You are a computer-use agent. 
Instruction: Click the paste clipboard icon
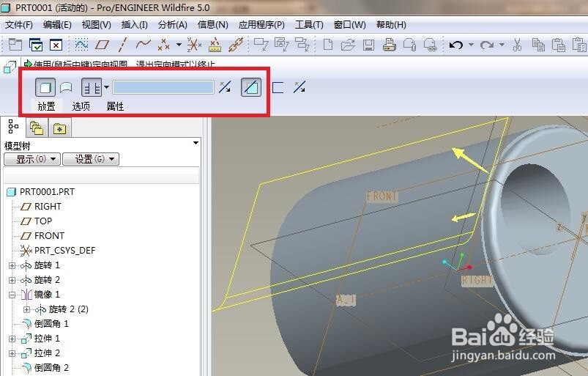coord(559,45)
